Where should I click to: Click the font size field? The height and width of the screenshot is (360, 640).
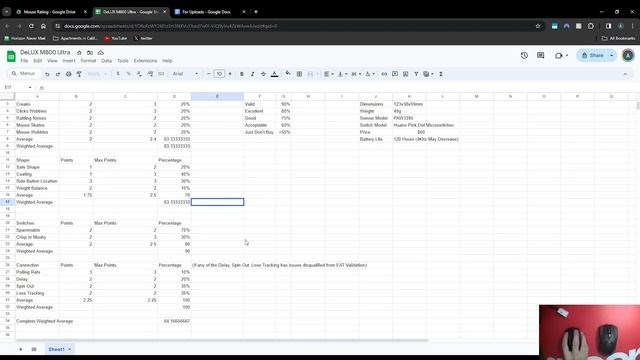click(x=219, y=74)
